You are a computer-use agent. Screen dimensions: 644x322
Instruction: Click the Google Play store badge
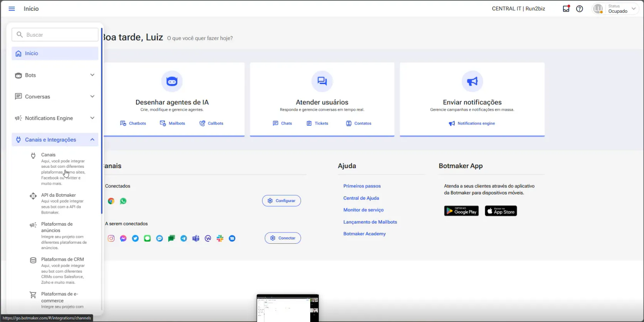461,211
